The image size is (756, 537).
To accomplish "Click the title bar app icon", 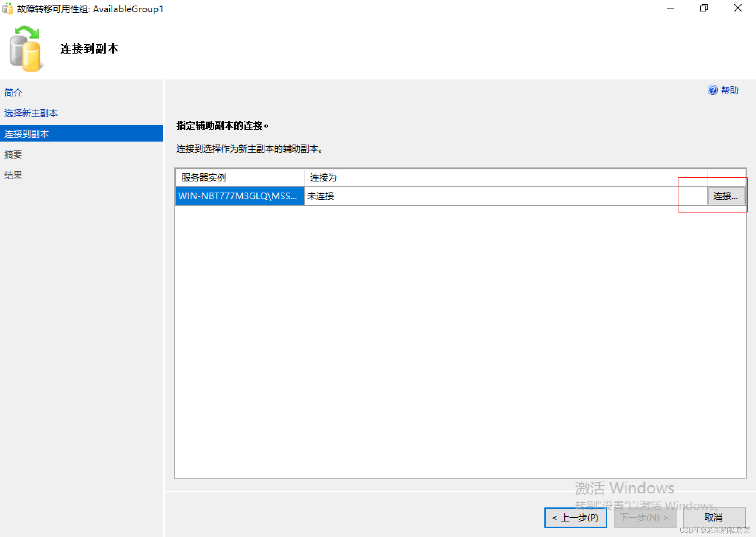I will (7, 9).
